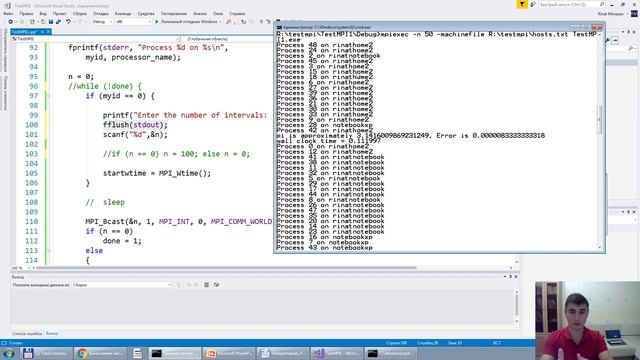
Task: Click line 100 fflush(stdout) code
Action: (135, 125)
